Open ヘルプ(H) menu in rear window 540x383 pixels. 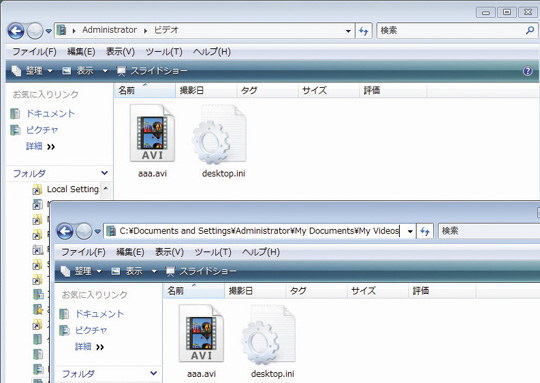212,52
